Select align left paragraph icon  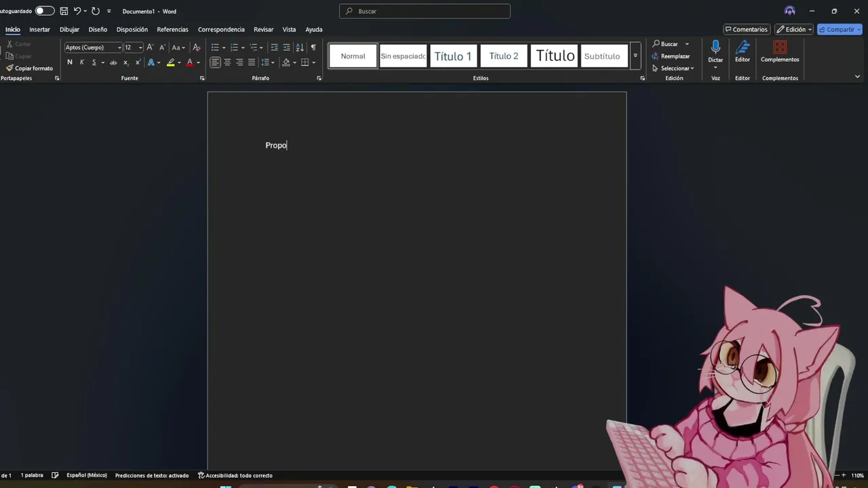[215, 62]
